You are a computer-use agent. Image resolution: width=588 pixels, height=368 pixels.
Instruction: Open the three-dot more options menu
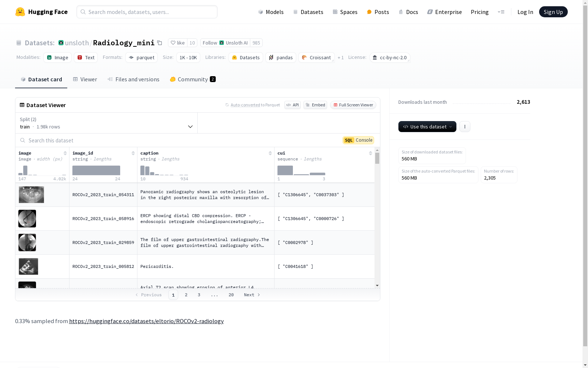tap(465, 127)
